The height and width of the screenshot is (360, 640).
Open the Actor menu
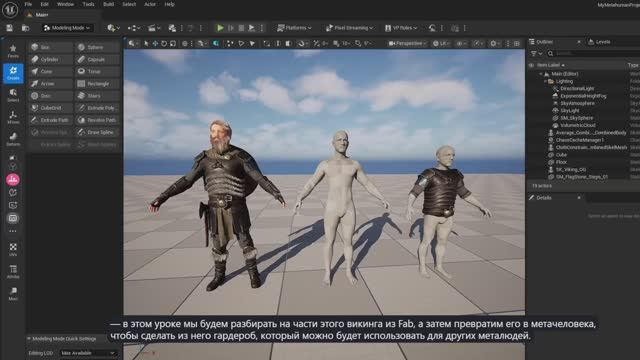pos(150,4)
